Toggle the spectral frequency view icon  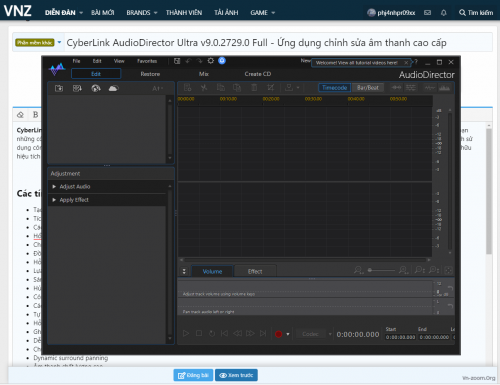point(444,88)
